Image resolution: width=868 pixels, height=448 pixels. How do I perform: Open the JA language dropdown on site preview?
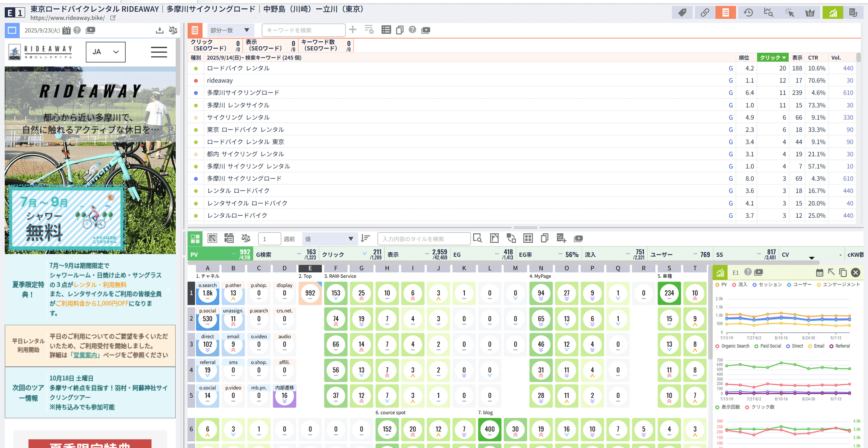click(x=105, y=52)
